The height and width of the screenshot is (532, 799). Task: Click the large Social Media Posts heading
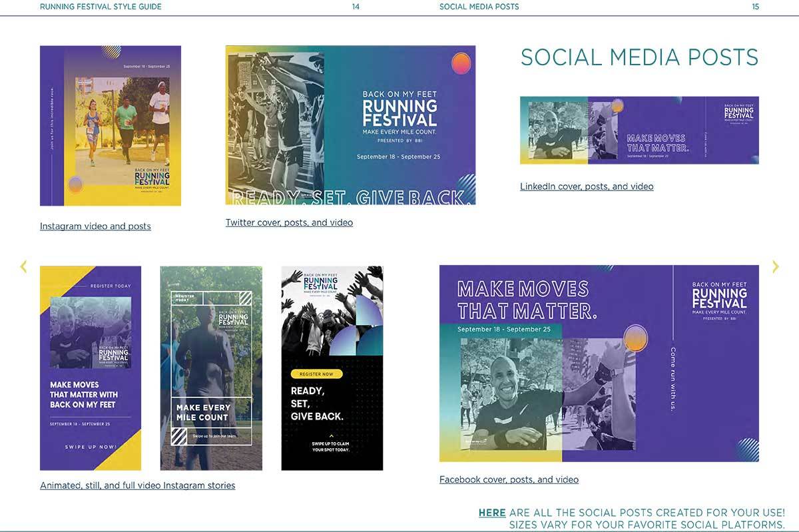[639, 57]
